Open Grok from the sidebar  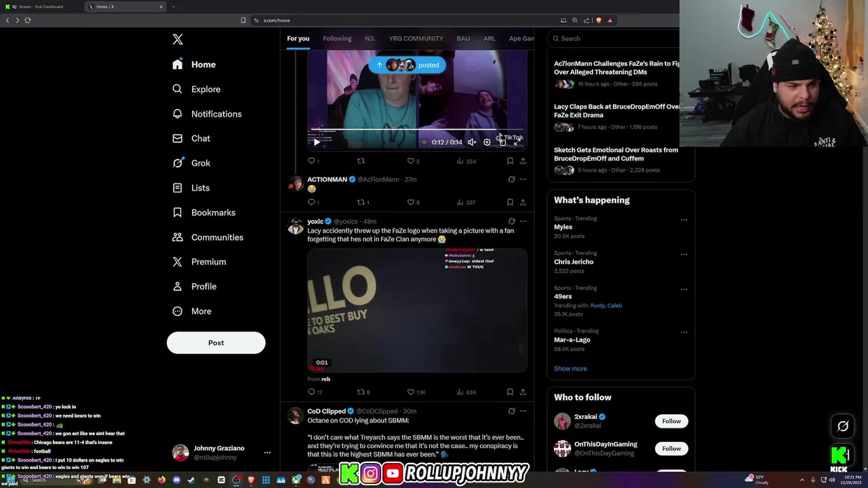click(x=191, y=163)
